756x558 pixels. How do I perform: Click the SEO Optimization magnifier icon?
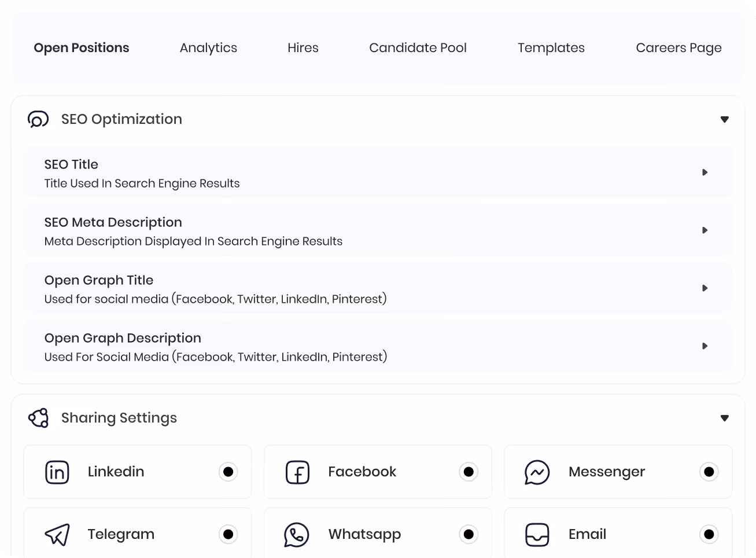click(38, 119)
